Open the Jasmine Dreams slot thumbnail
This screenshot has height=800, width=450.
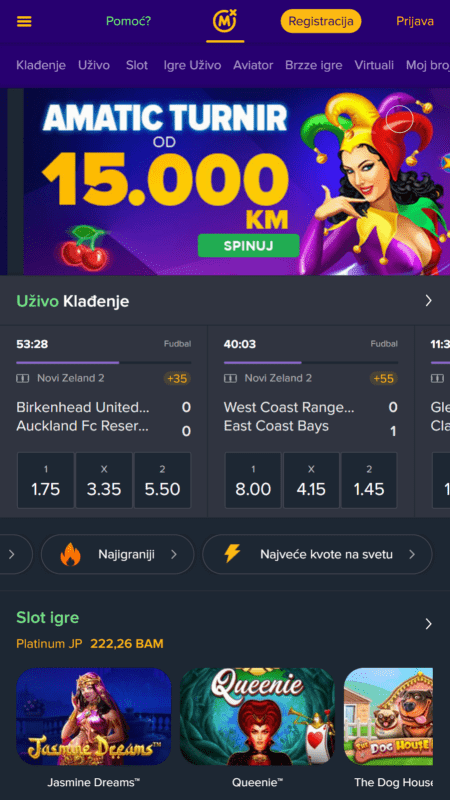tap(94, 716)
